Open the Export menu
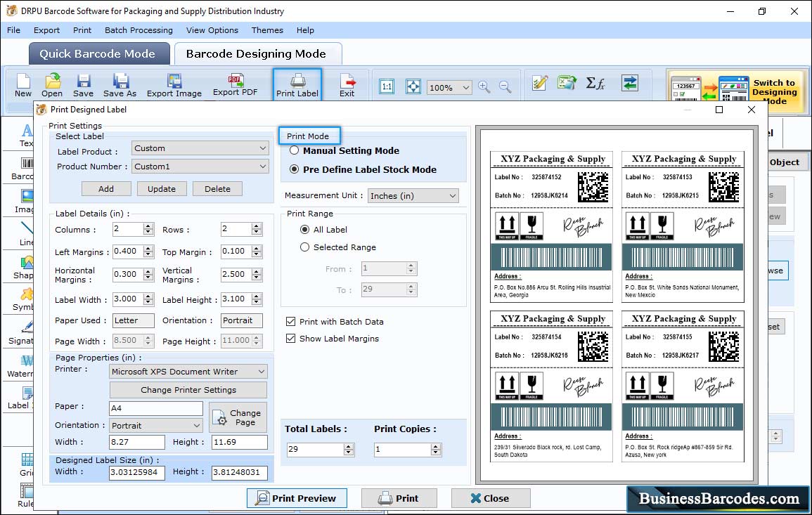Screen dimensions: 812x515 [x=46, y=30]
